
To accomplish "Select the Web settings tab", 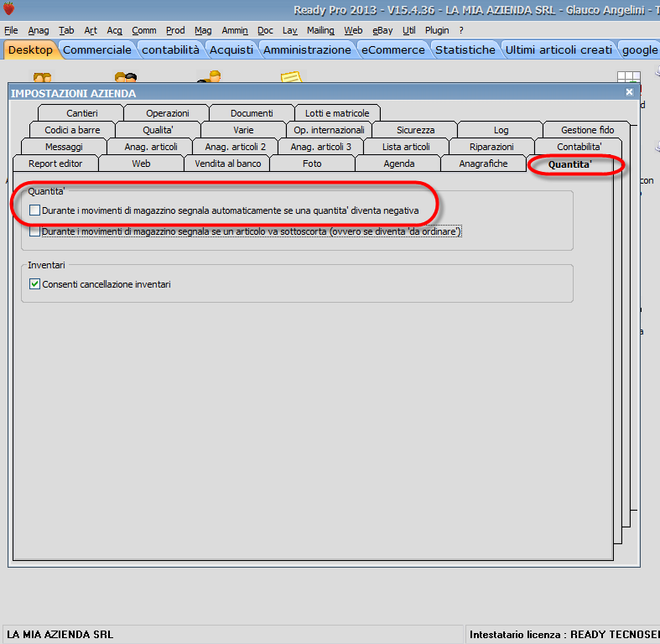I will pyautogui.click(x=141, y=164).
